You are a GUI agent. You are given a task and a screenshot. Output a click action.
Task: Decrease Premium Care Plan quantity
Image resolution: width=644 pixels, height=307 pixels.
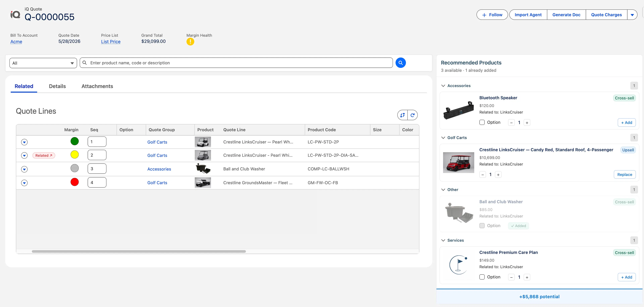click(511, 277)
